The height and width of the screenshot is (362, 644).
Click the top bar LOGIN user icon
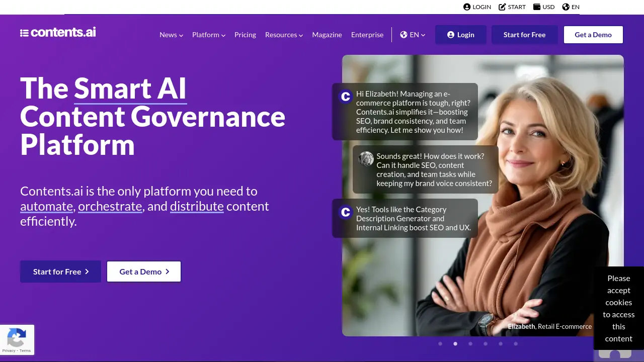click(x=467, y=7)
